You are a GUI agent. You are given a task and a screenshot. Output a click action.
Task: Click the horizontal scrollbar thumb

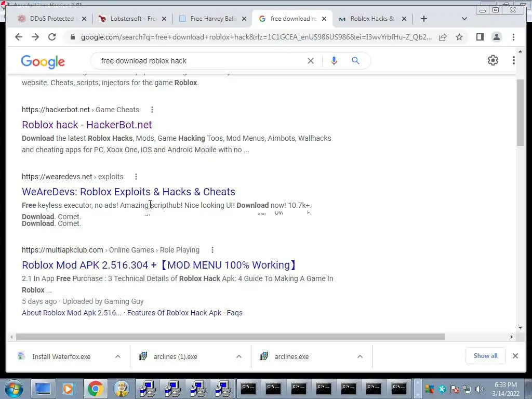click(x=230, y=337)
